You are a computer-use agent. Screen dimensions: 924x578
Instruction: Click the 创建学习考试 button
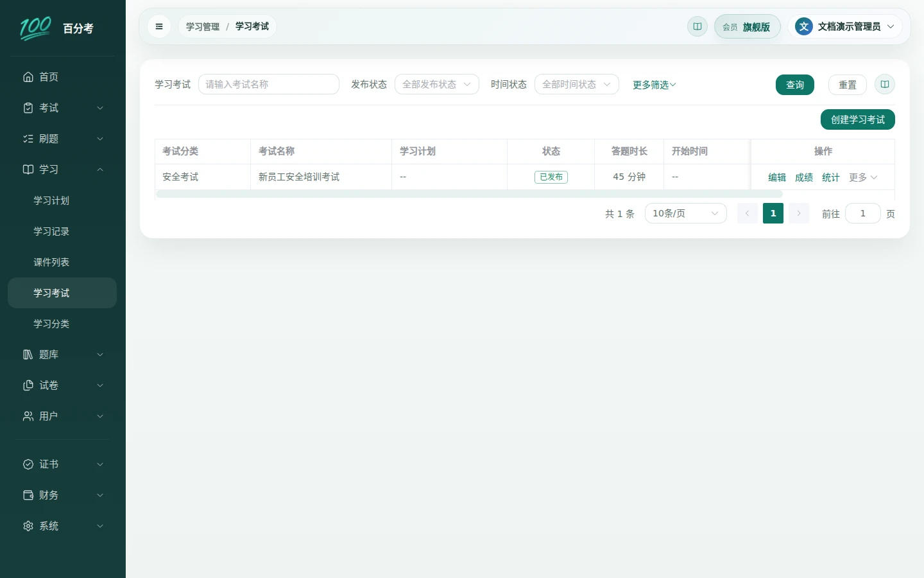[x=858, y=119]
